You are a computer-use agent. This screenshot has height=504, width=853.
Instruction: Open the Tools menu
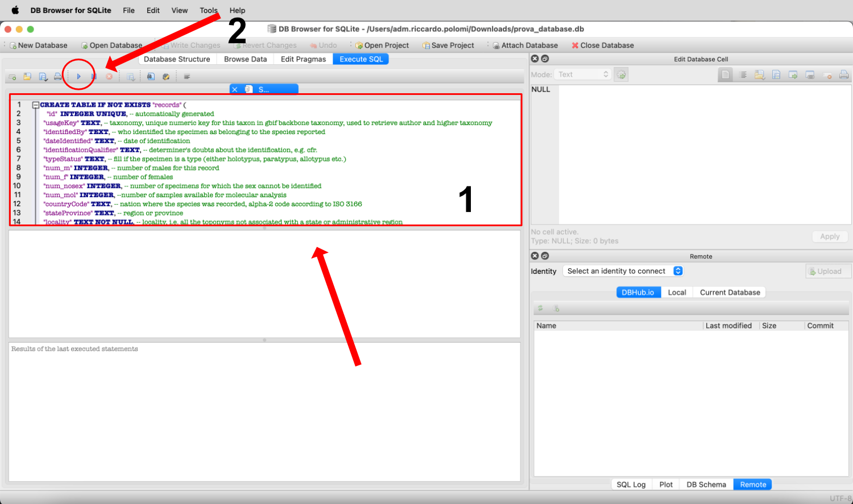click(209, 10)
